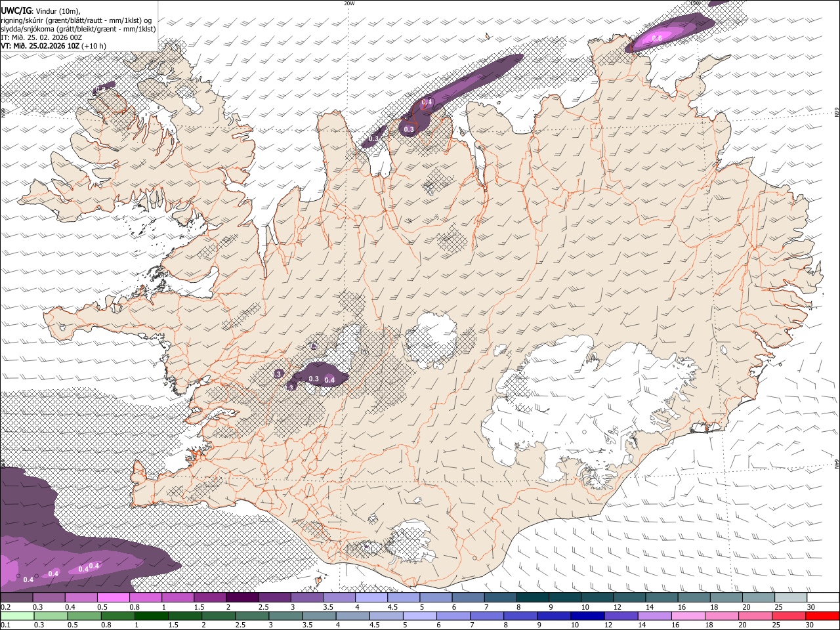Pick the navy blue swatch after 10 in rain legend
The height and width of the screenshot is (630, 840).
point(587,616)
